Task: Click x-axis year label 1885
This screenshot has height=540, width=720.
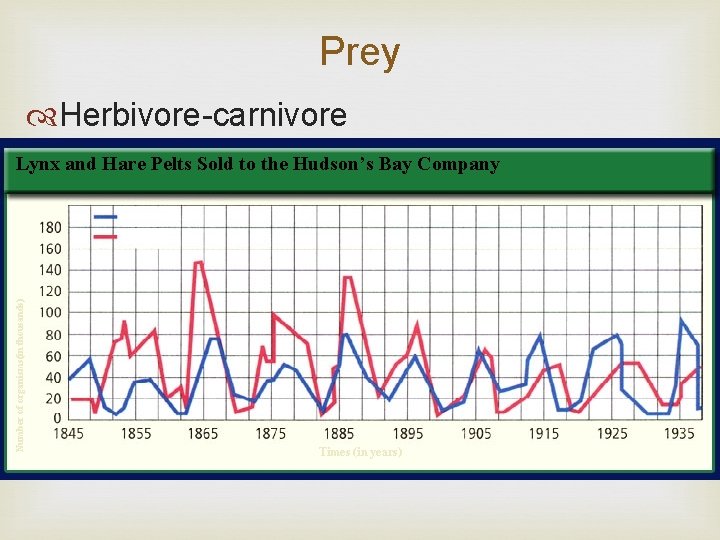Action: [x=339, y=433]
